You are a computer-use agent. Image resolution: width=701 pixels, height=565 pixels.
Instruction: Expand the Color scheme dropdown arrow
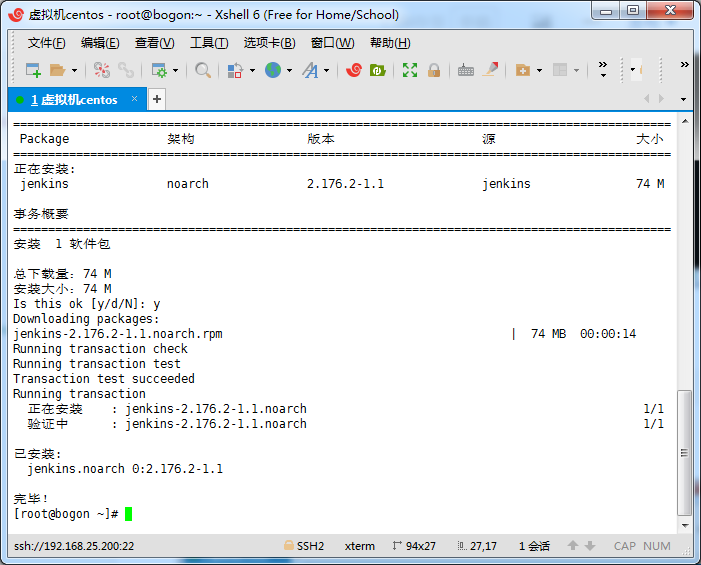(252, 70)
